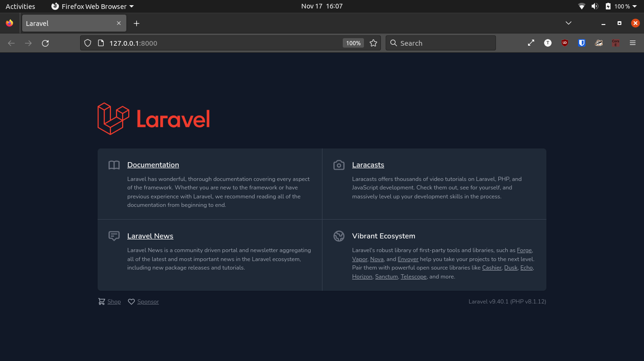This screenshot has height=361, width=644.
Task: Open the Horizon link
Action: (x=362, y=277)
